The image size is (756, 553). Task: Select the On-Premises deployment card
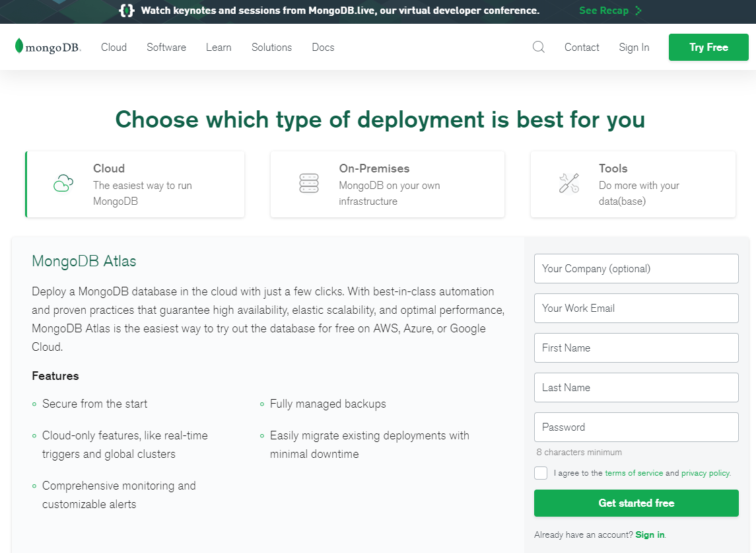387,184
